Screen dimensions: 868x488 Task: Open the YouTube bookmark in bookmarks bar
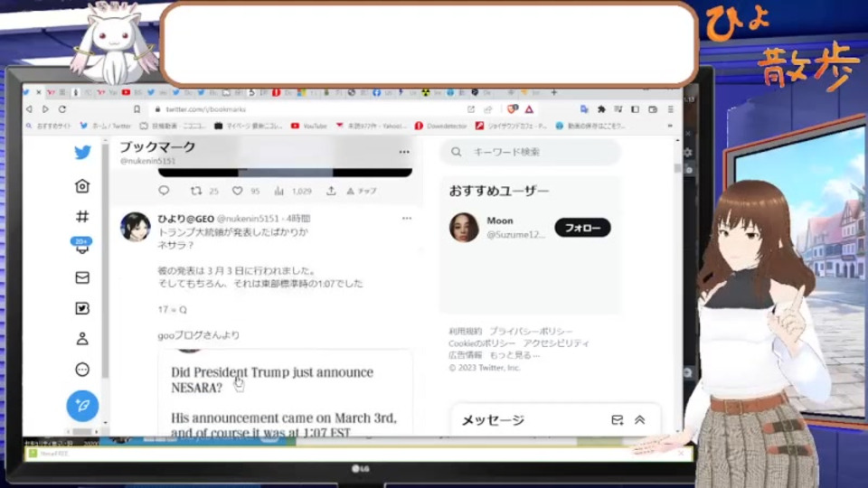coord(309,127)
